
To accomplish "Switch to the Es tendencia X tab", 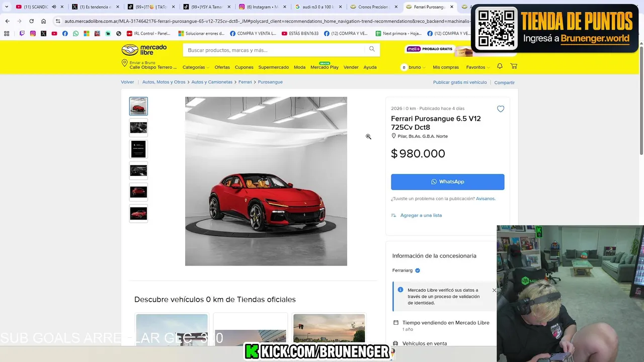I will (96, 7).
